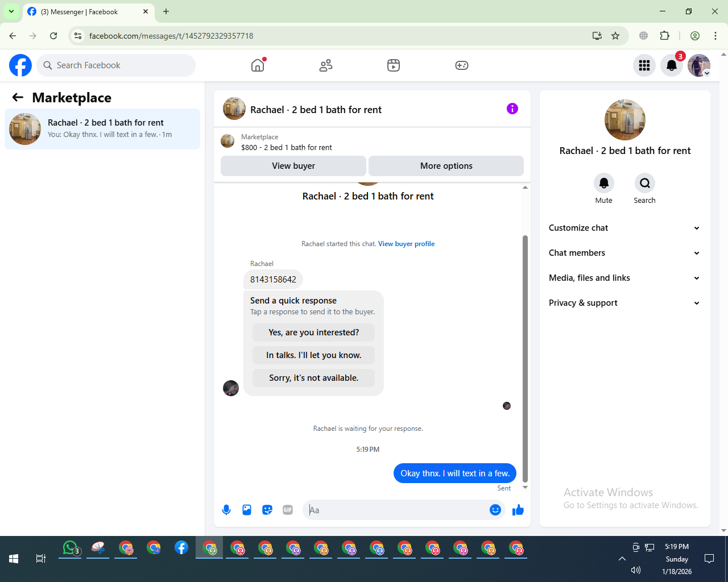This screenshot has height=582, width=728.
Task: Click the message 8143158642
Action: tap(273, 280)
